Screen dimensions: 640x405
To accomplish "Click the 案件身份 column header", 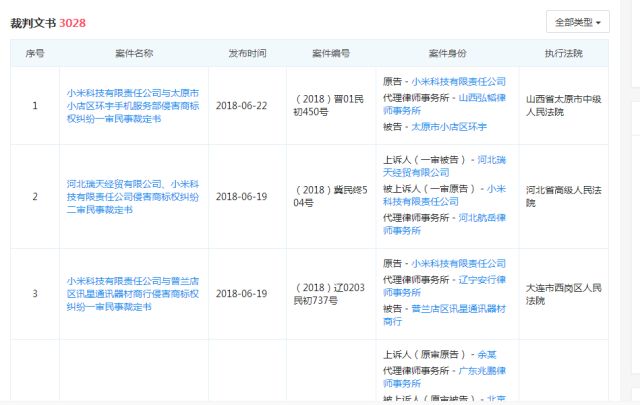I will pos(447,53).
